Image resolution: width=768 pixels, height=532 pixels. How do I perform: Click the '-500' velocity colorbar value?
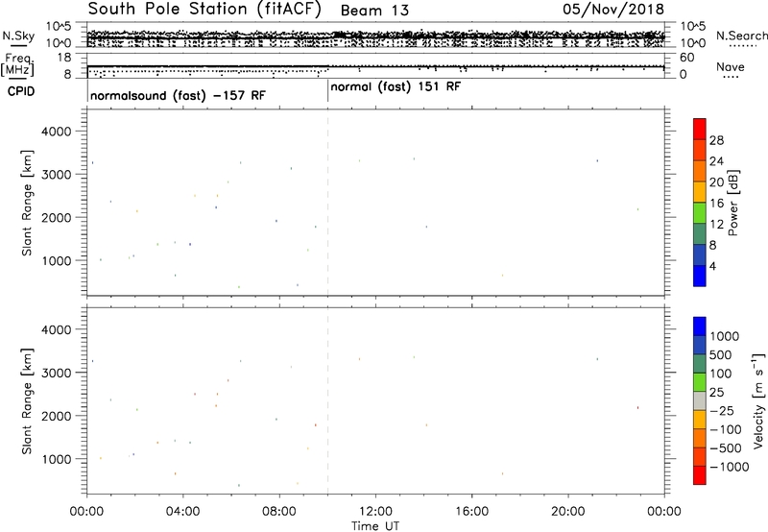726,448
